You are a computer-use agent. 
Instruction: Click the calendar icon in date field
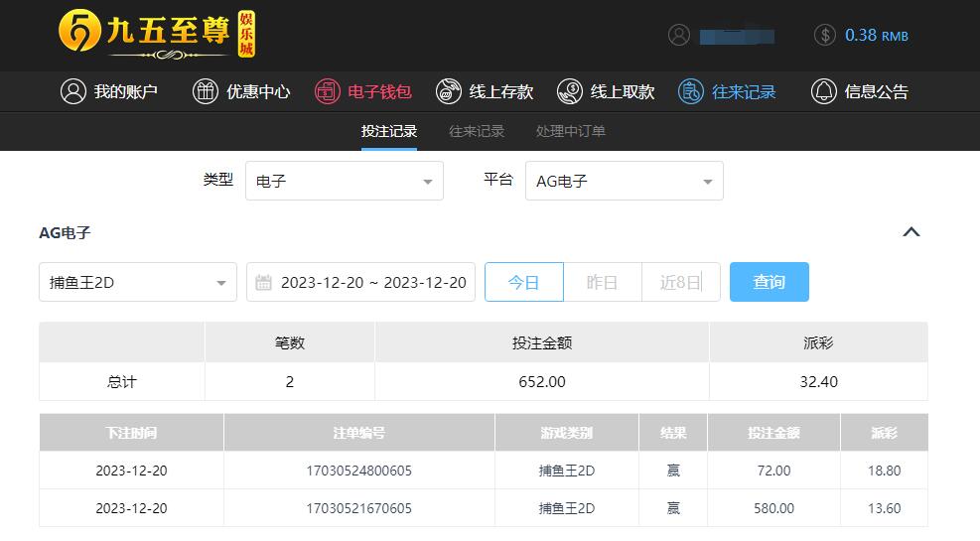263,282
